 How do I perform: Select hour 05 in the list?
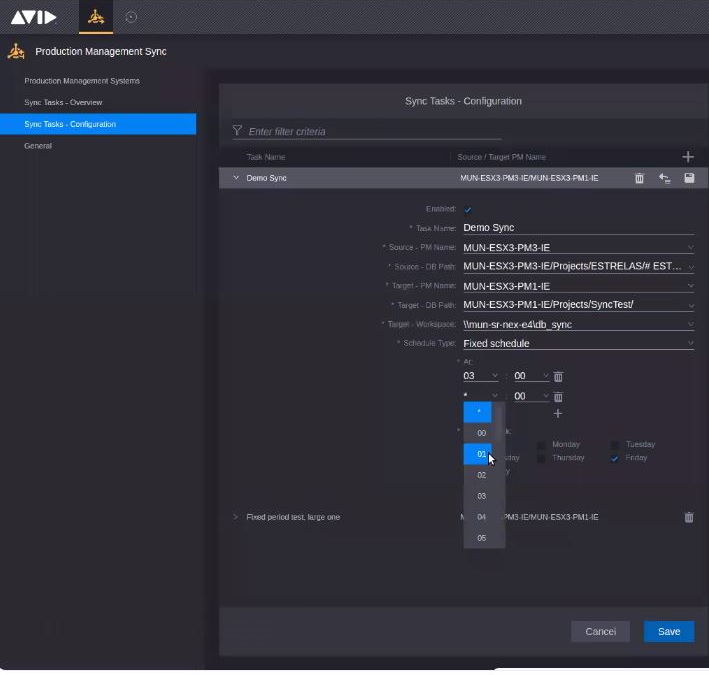(x=478, y=538)
